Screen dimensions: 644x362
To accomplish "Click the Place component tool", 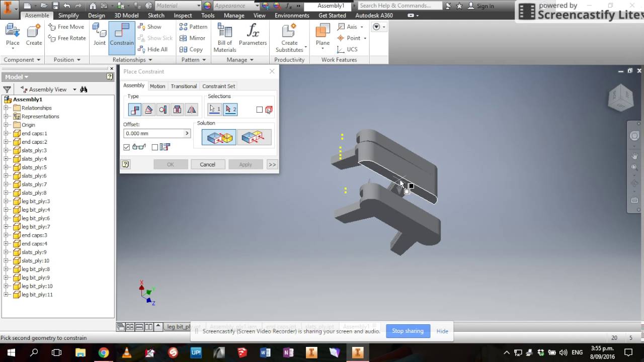I will [x=13, y=35].
